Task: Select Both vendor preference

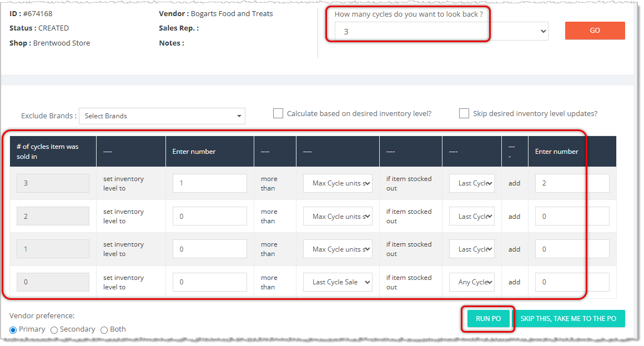Action: pos(104,330)
